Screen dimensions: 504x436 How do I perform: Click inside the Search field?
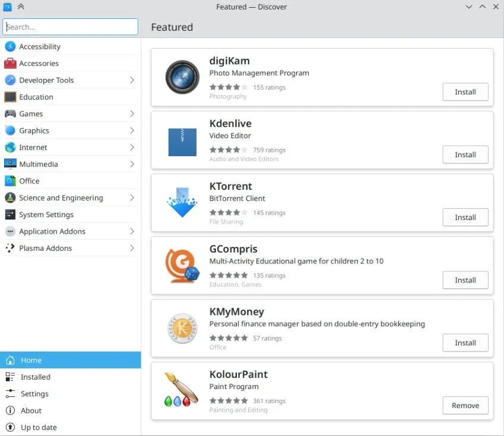pyautogui.click(x=70, y=27)
